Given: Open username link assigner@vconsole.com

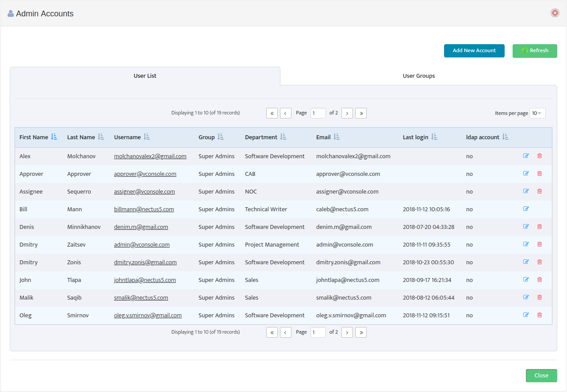Looking at the screenshot, I should coord(145,192).
